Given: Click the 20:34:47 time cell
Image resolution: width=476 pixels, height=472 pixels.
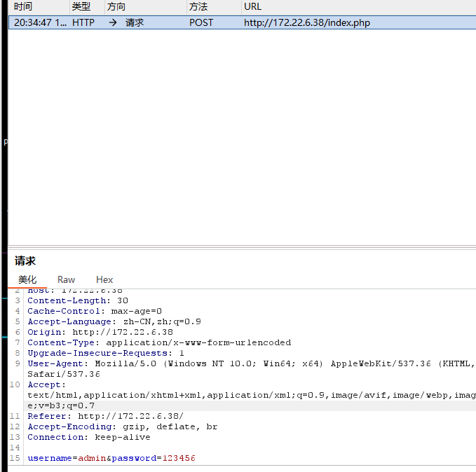Looking at the screenshot, I should 40,22.
